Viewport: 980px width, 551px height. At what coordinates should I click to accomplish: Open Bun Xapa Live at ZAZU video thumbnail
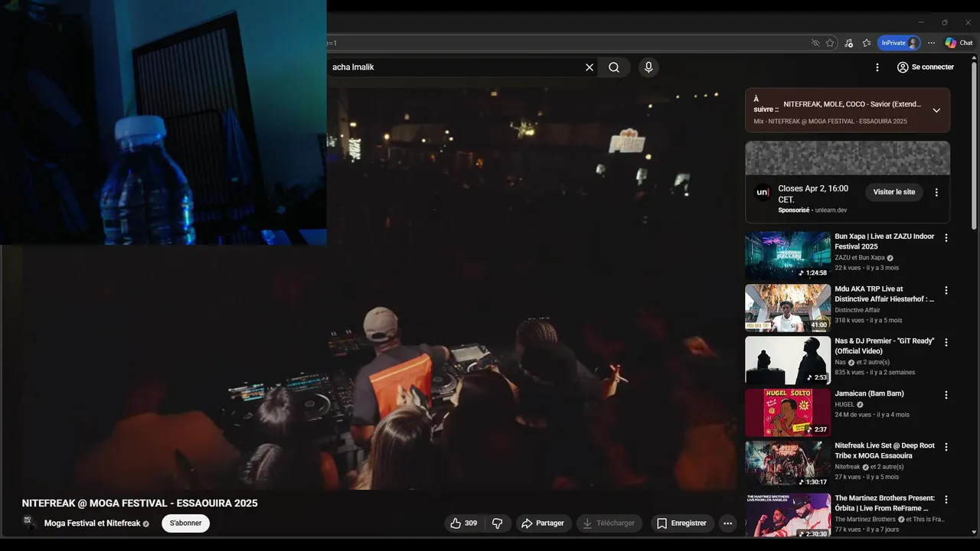point(788,256)
